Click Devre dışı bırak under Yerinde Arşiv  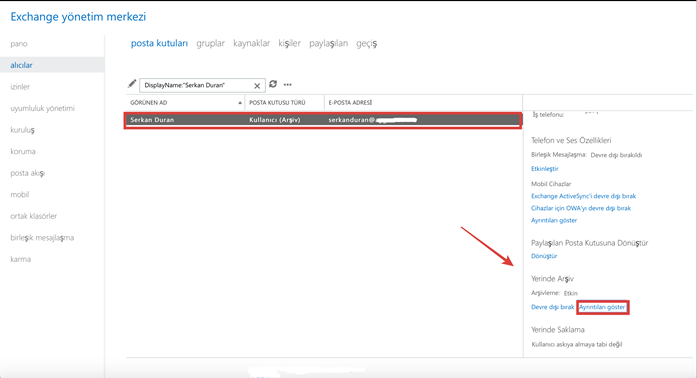(553, 307)
